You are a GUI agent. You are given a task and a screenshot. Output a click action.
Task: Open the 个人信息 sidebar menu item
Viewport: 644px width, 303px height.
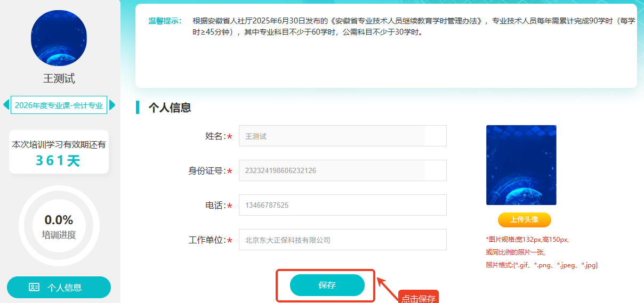[x=59, y=288]
